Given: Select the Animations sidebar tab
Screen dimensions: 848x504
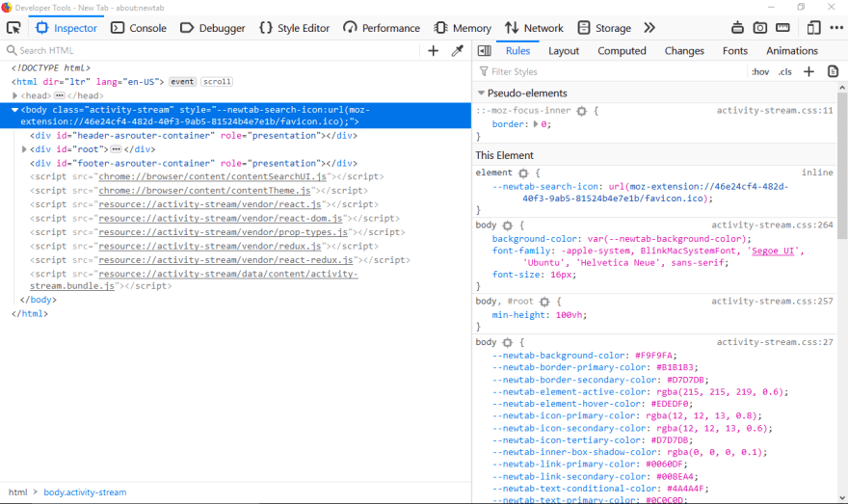Looking at the screenshot, I should pyautogui.click(x=792, y=51).
